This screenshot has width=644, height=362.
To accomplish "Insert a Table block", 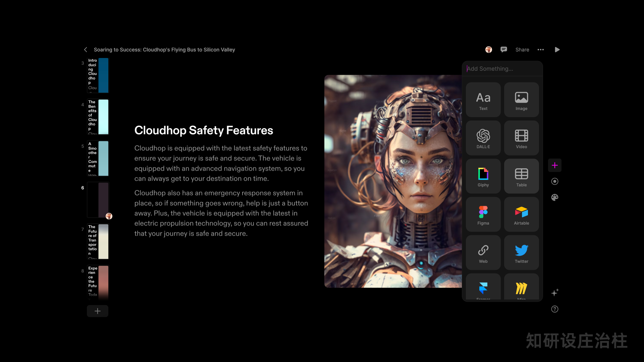I will tap(521, 176).
